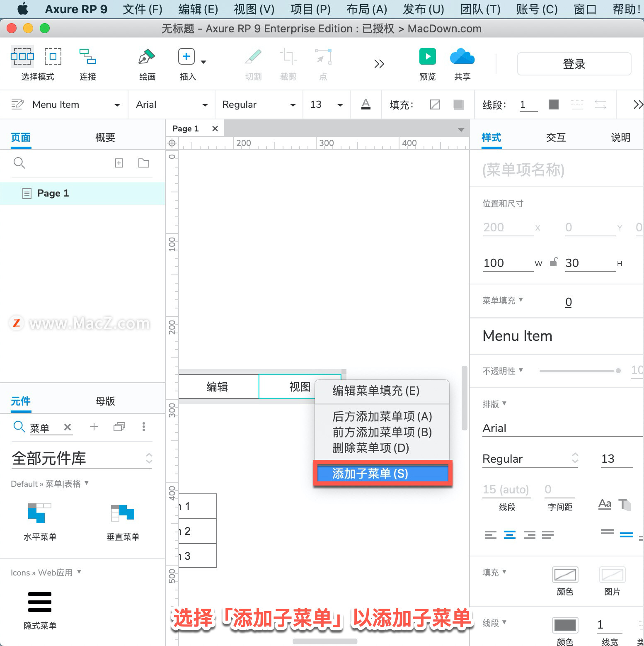
Task: Open the font size 13 dropdown
Action: point(340,105)
